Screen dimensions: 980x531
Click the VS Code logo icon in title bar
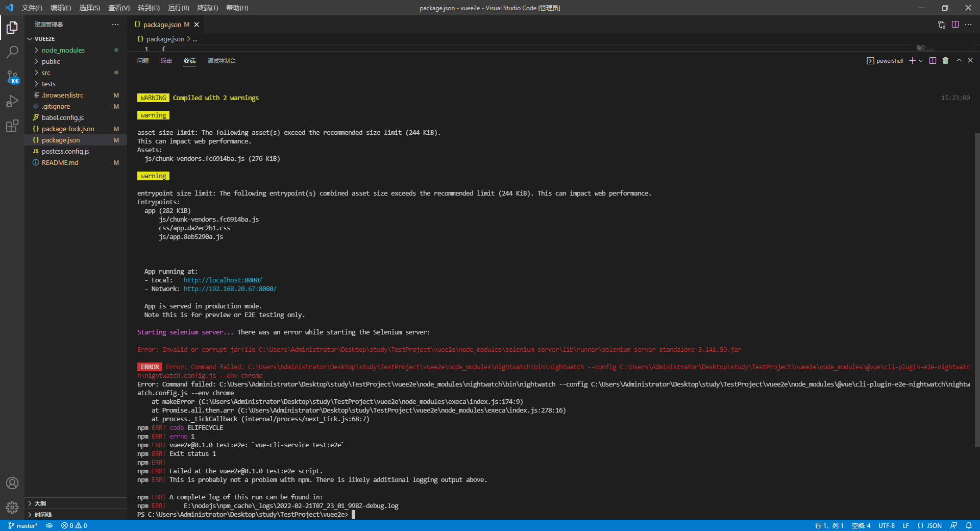point(9,8)
